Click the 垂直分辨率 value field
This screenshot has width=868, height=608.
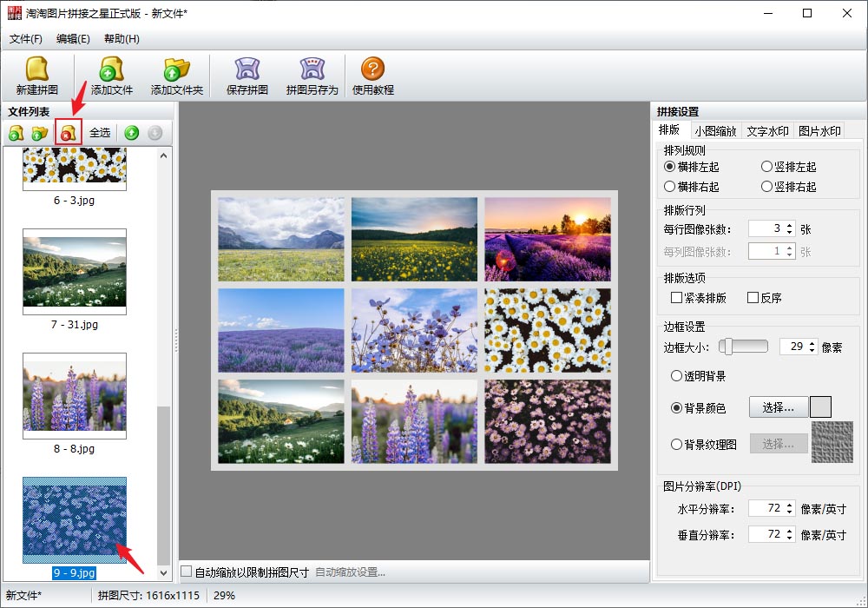(x=766, y=534)
